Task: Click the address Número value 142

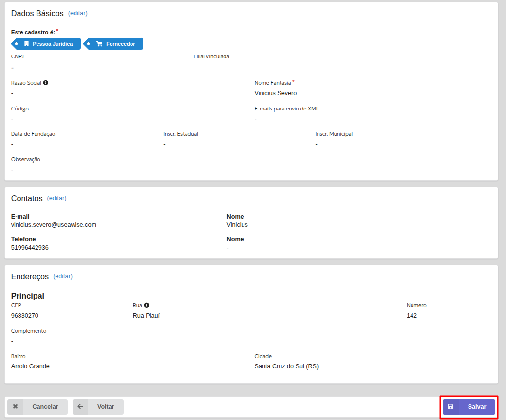Action: pos(412,316)
